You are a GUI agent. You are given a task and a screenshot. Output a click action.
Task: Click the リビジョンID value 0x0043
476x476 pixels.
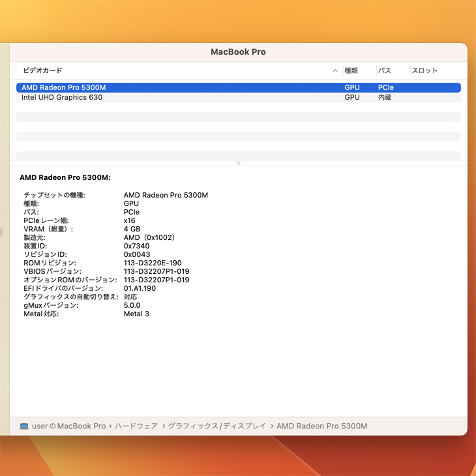[137, 255]
